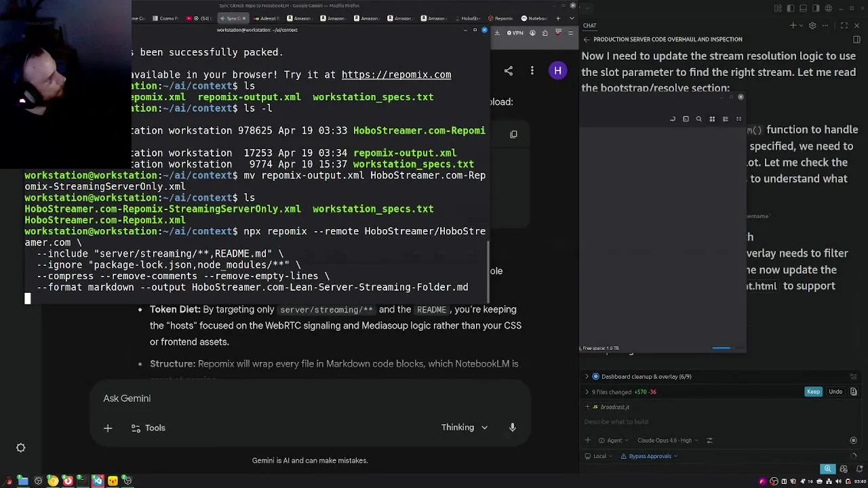The width and height of the screenshot is (868, 488).
Task: Select the CHAT panel tab
Action: click(590, 26)
